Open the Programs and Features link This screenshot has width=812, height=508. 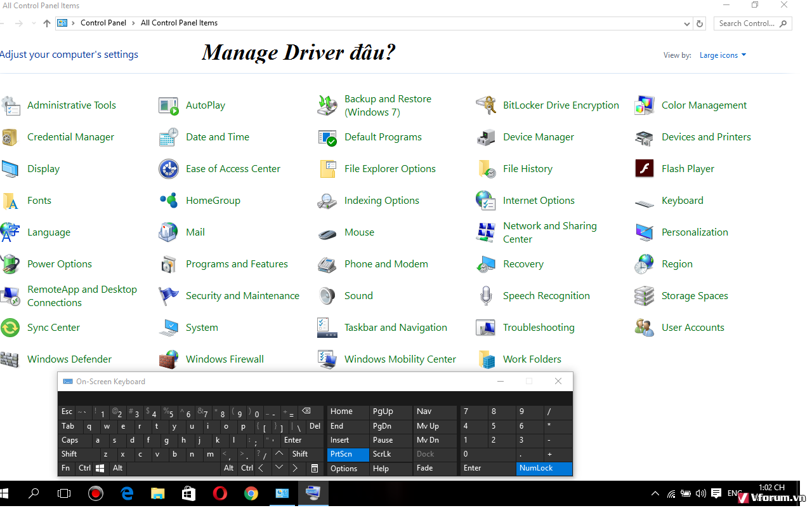click(x=237, y=264)
